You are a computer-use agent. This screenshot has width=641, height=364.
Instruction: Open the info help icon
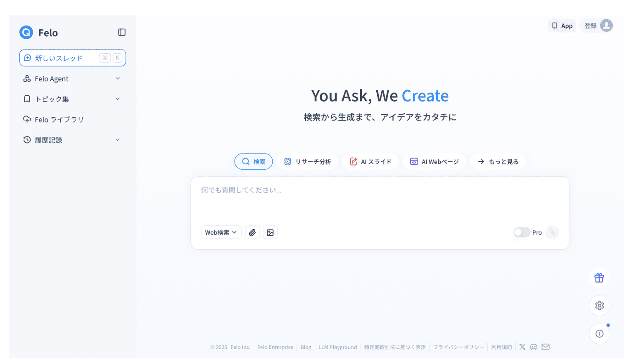599,333
